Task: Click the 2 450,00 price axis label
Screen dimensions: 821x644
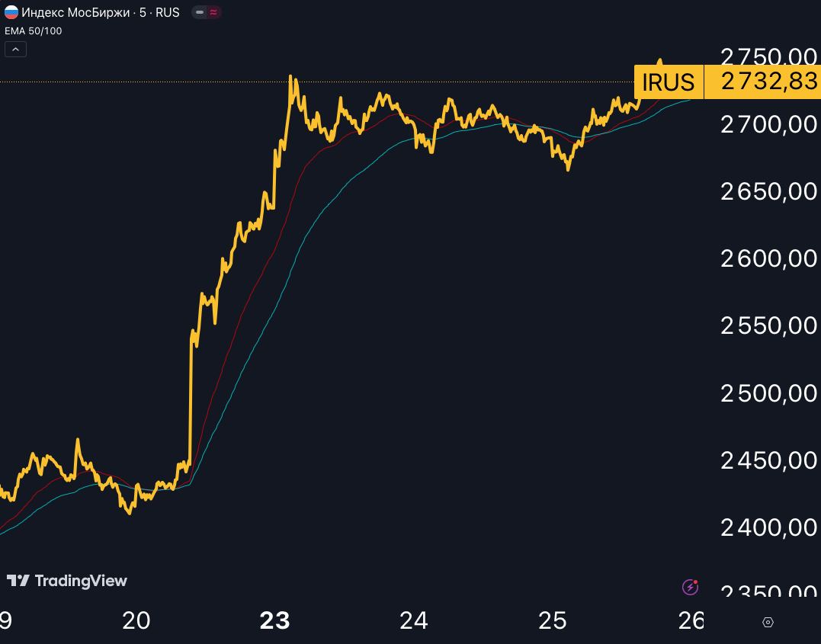Action: pos(768,460)
